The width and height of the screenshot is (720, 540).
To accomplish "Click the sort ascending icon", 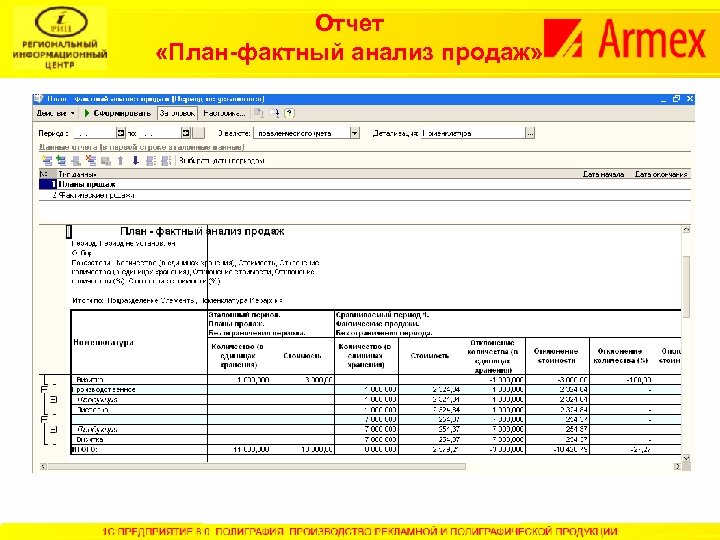I will coord(150,161).
